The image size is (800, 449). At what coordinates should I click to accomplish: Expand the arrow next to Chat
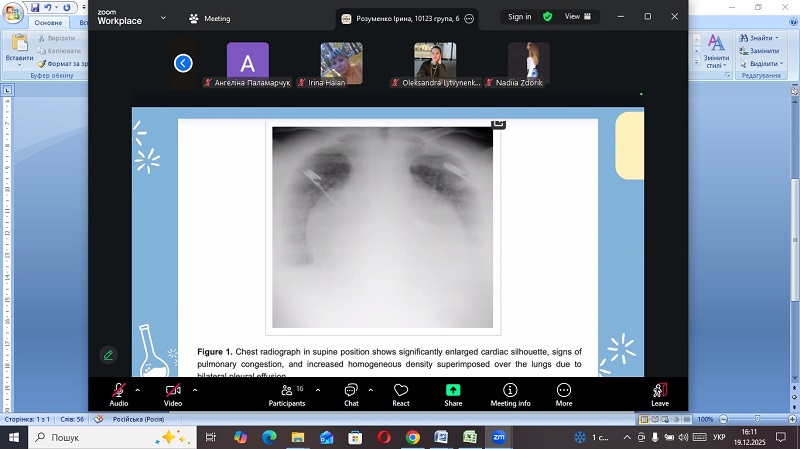(x=372, y=390)
